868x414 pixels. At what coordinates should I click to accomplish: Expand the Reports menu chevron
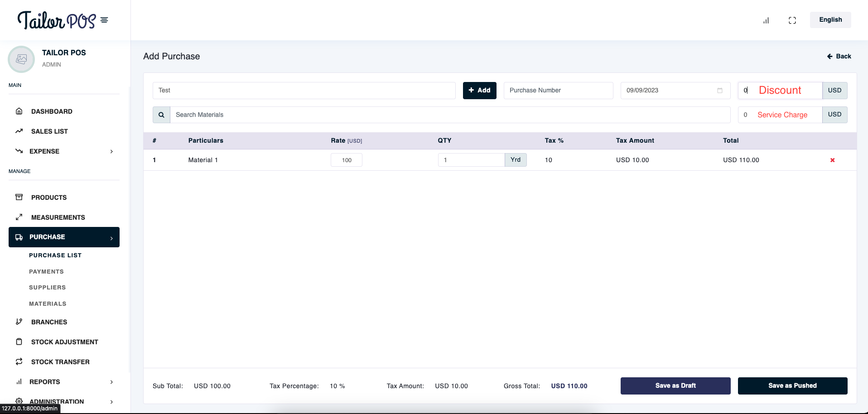pos(111,382)
